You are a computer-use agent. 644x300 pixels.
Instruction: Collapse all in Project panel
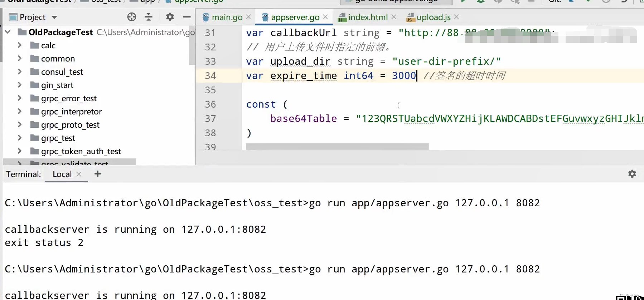(x=149, y=17)
